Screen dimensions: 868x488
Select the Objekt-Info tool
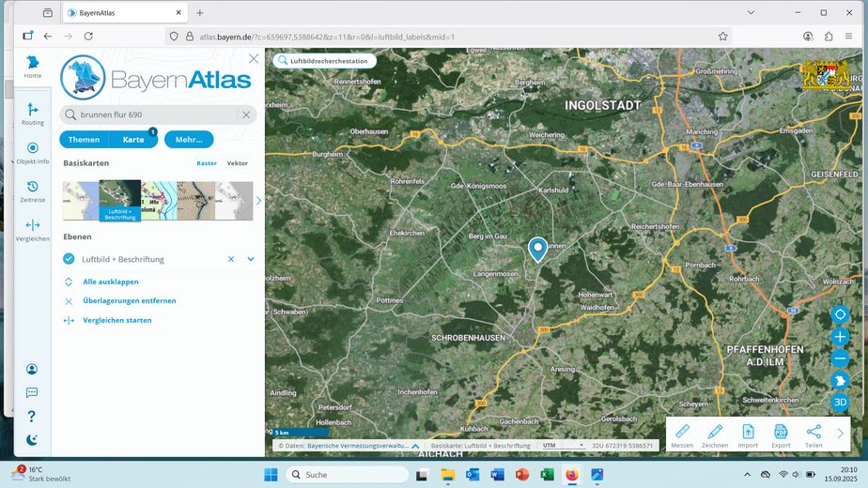tap(33, 153)
